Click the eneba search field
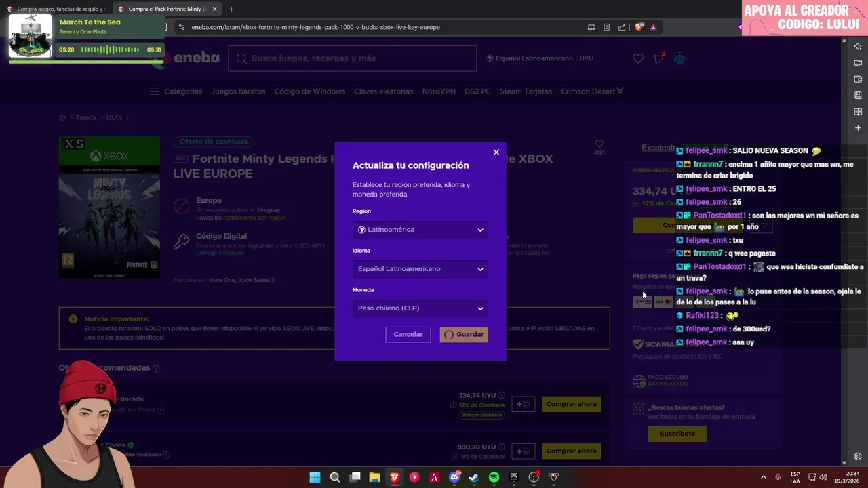The image size is (868, 488). click(x=353, y=58)
